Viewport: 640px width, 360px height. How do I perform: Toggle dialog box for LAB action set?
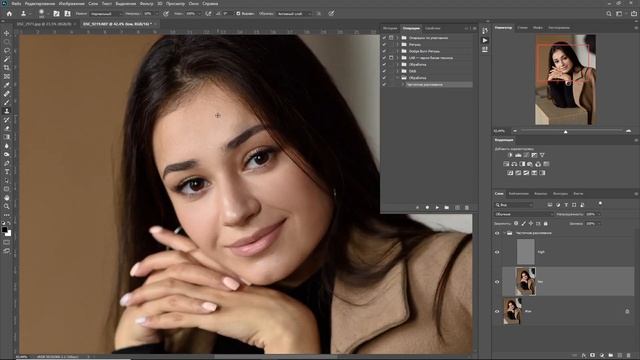coord(391,58)
